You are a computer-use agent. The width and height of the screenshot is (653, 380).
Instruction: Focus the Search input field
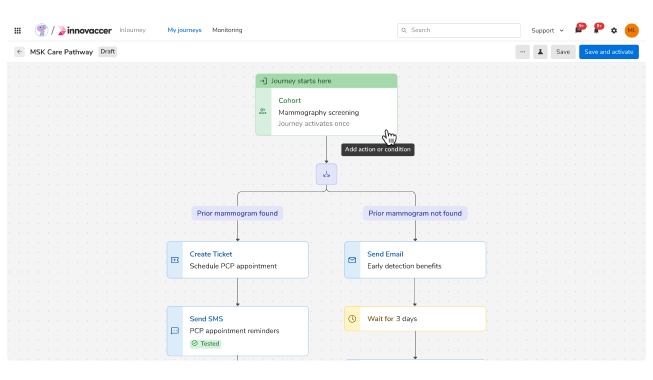[459, 30]
